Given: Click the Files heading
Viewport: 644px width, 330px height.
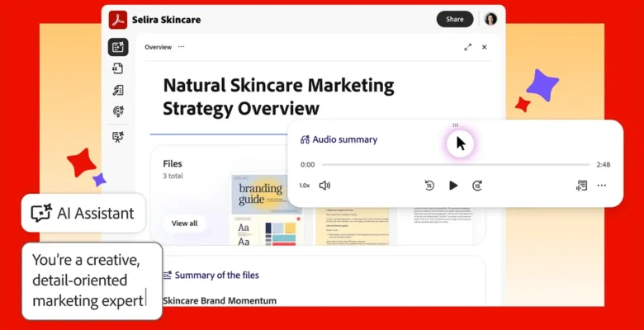Looking at the screenshot, I should point(173,164).
